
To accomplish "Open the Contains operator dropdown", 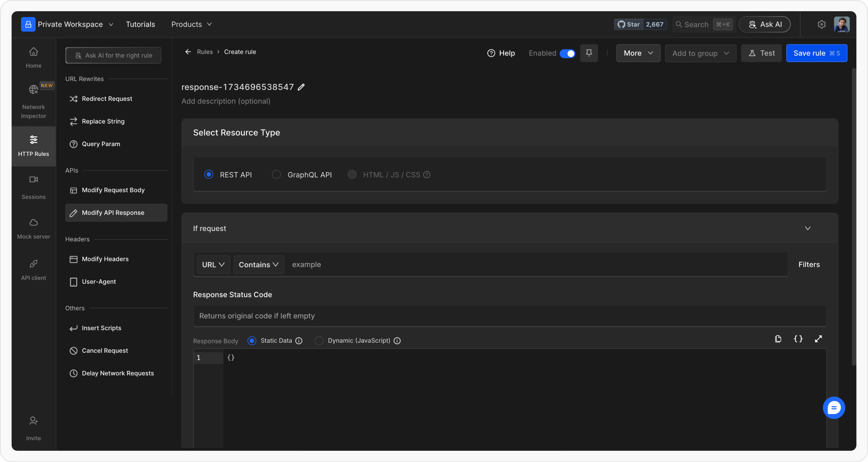I will coord(259,265).
